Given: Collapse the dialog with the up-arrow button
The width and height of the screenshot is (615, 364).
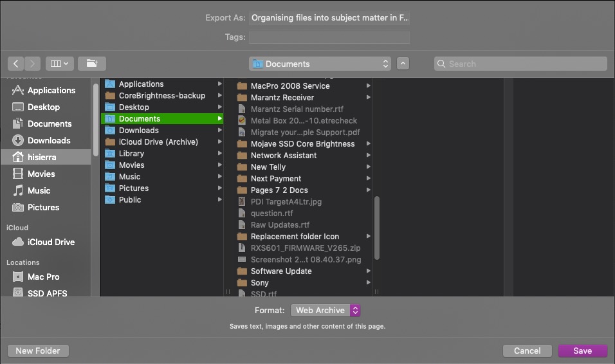Looking at the screenshot, I should pyautogui.click(x=403, y=64).
